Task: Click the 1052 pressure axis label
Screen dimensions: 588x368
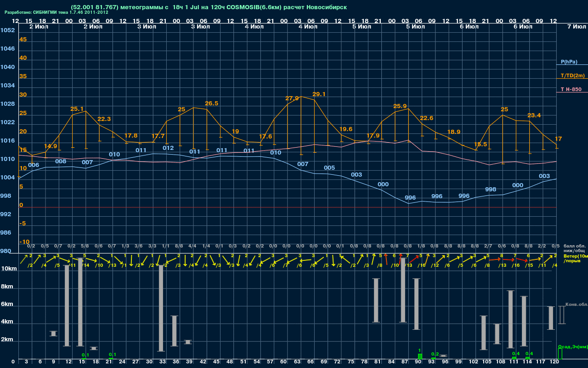Action: point(7,30)
